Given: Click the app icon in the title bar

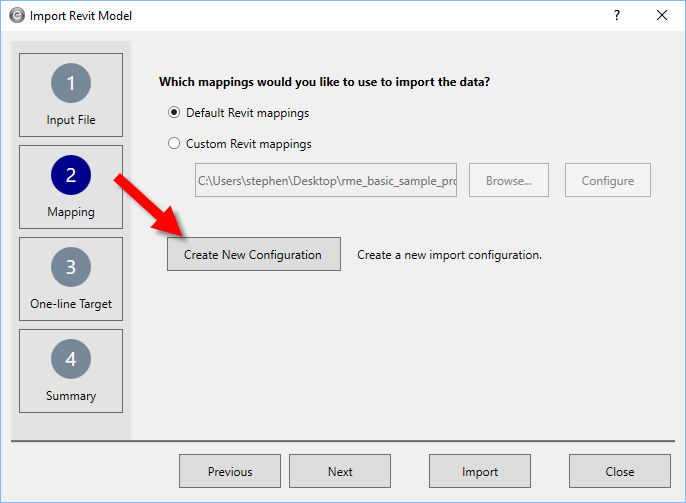Looking at the screenshot, I should coord(16,15).
